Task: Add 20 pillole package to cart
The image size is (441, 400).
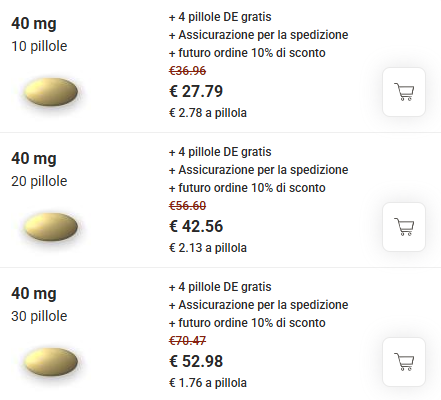Action: [404, 227]
